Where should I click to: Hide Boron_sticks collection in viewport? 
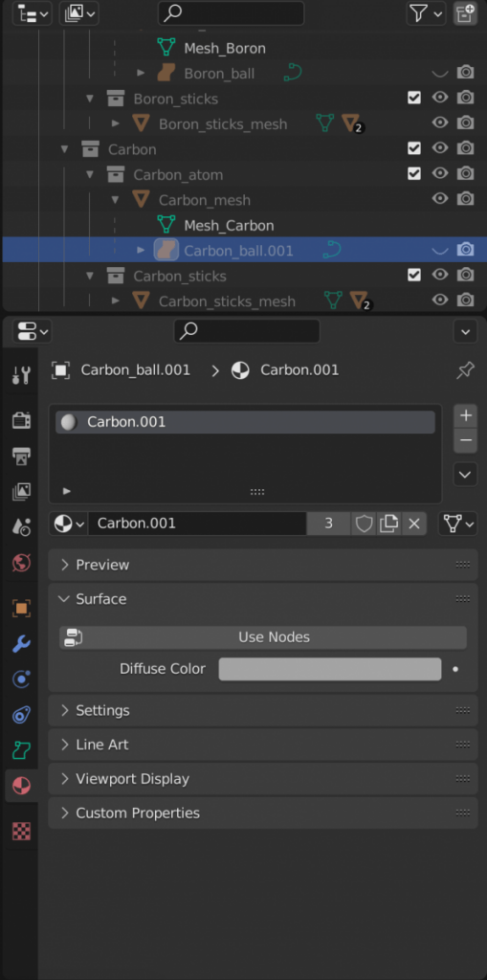pos(440,98)
